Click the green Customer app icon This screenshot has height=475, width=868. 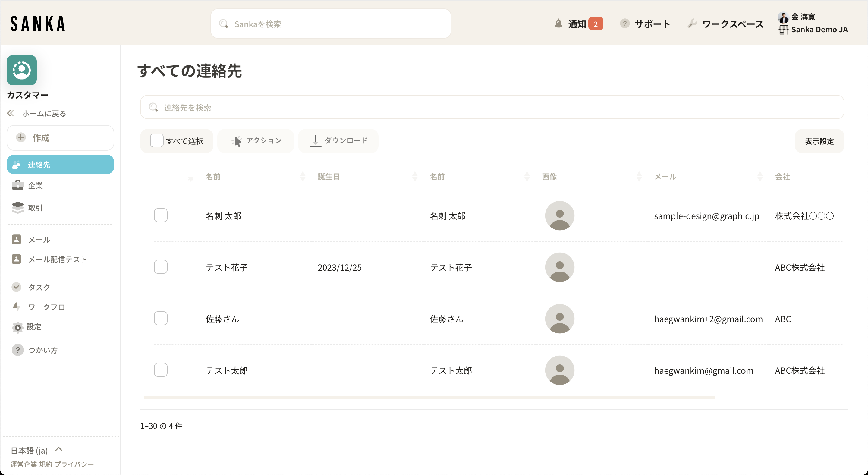pyautogui.click(x=22, y=70)
